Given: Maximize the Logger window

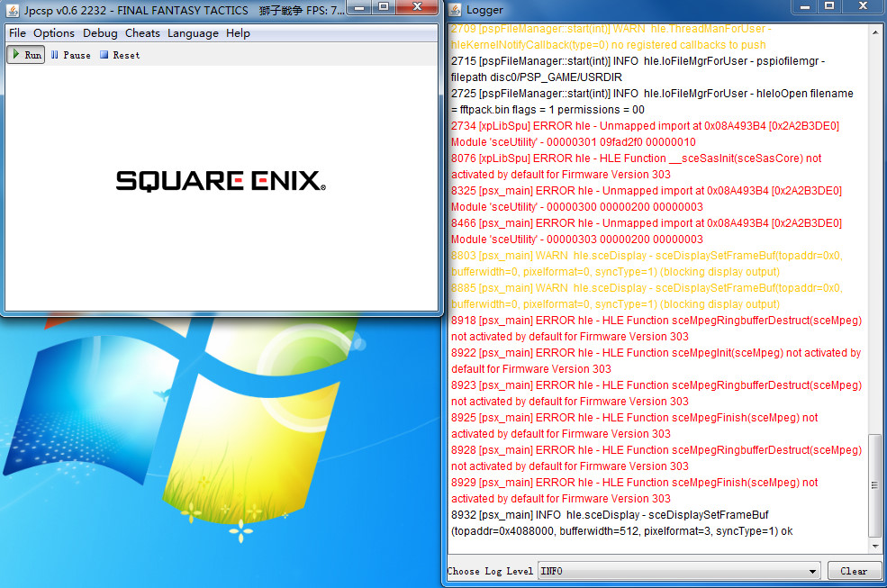Looking at the screenshot, I should [x=829, y=7].
